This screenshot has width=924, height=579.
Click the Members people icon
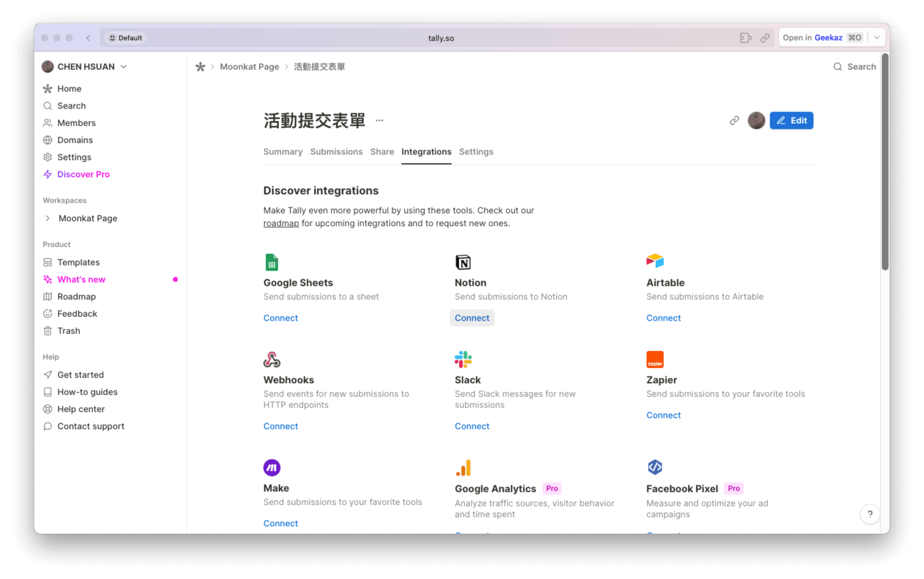coord(47,123)
